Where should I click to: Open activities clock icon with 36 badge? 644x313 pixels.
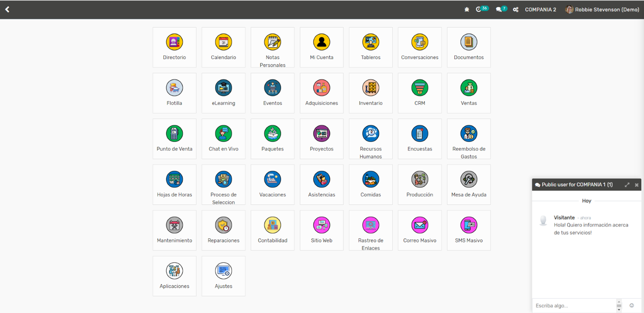pyautogui.click(x=479, y=9)
